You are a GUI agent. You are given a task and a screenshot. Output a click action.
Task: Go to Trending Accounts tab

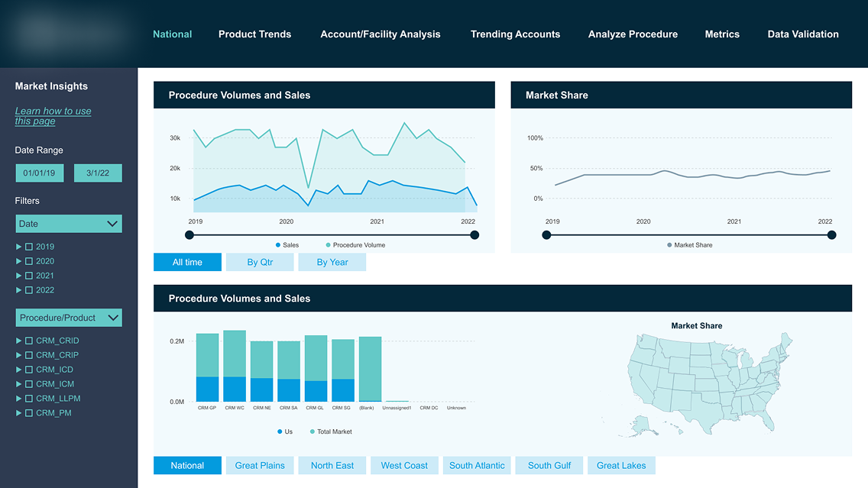(x=515, y=34)
